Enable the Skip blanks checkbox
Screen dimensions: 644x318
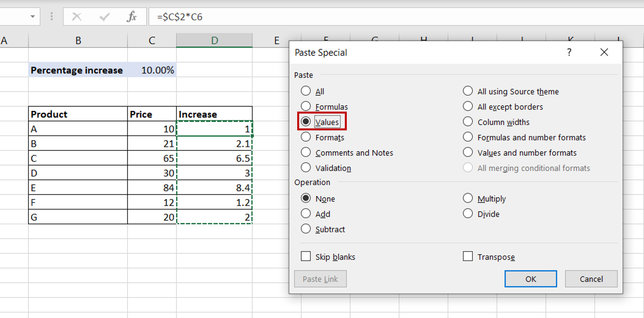306,256
